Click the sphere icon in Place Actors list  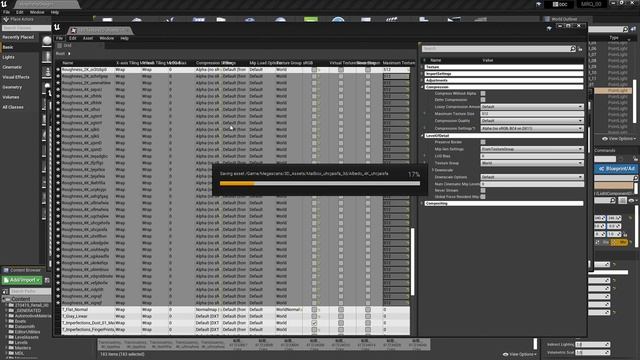tap(47, 41)
